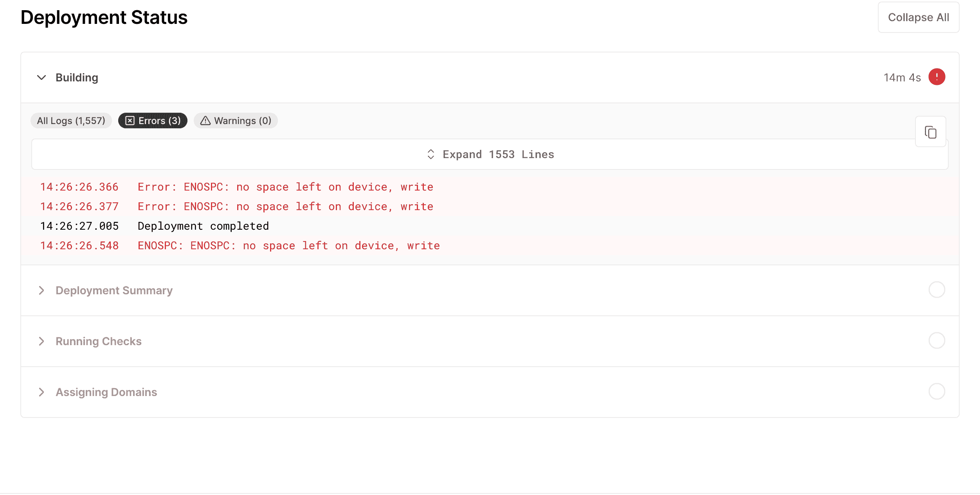Viewport: 980px width, 495px height.
Task: Click the copy logs icon
Action: click(930, 132)
